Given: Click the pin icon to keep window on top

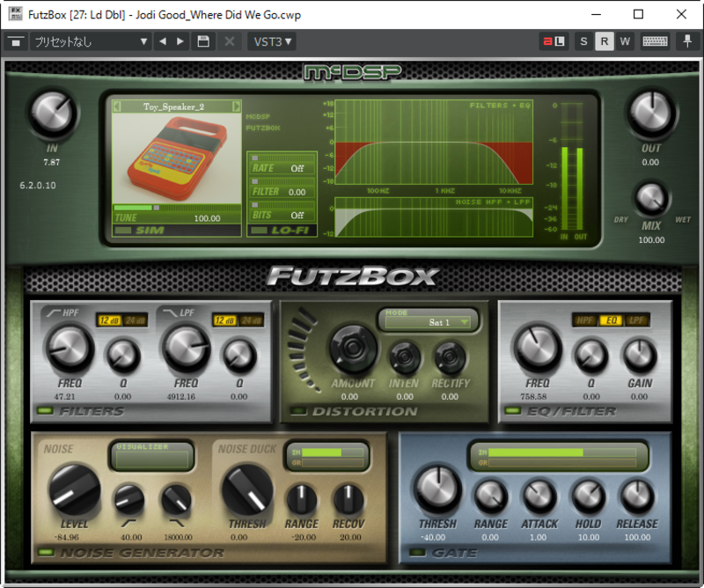Looking at the screenshot, I should tap(687, 41).
